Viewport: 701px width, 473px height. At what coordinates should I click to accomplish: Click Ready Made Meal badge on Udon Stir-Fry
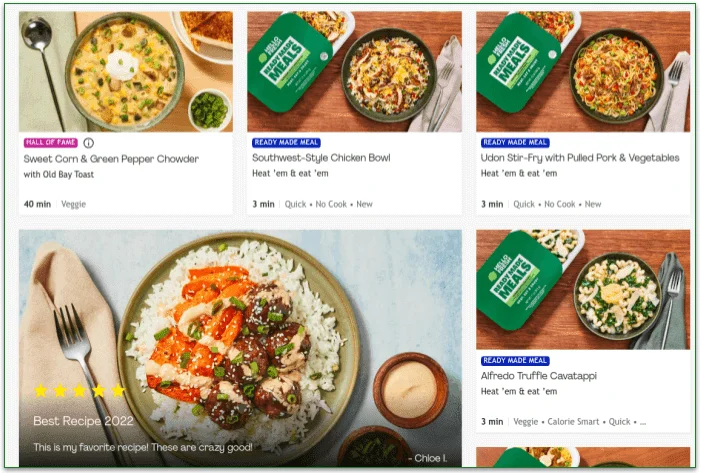pos(515,143)
